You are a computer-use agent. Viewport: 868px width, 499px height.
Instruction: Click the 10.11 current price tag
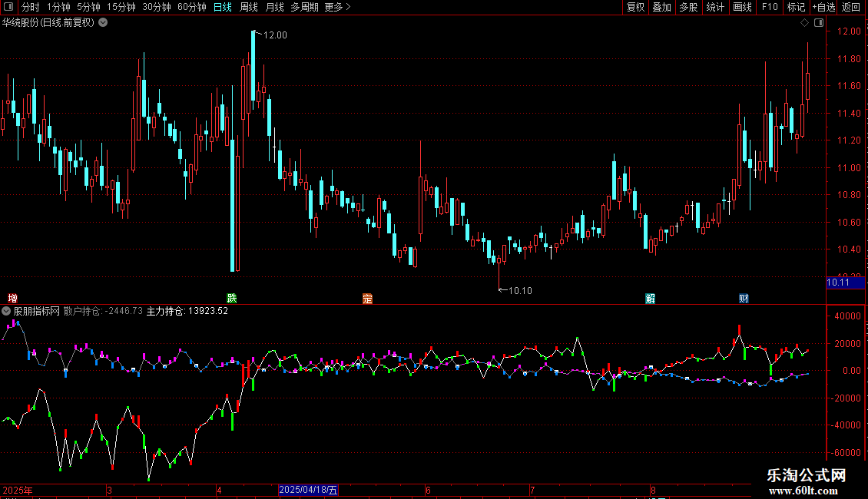845,283
